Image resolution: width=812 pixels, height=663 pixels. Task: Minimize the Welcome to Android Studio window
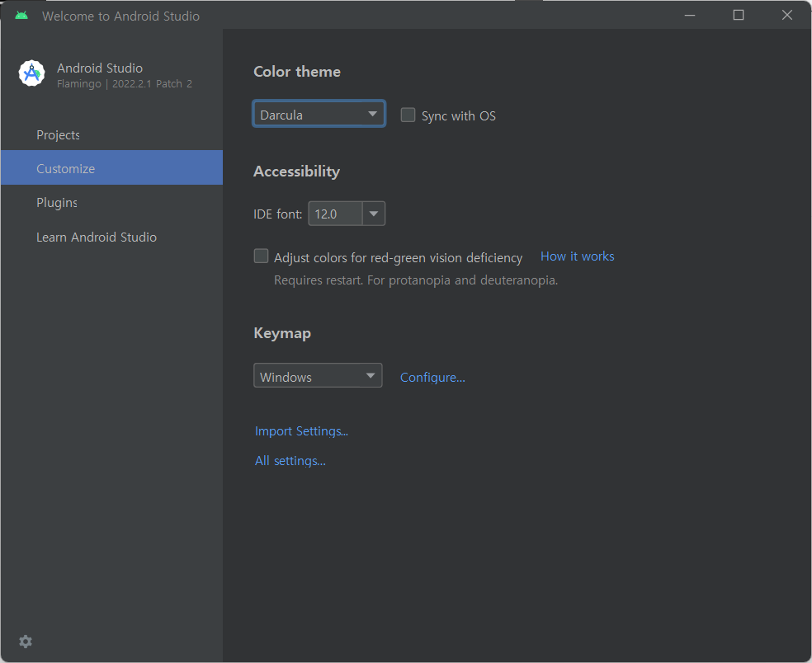coord(690,16)
